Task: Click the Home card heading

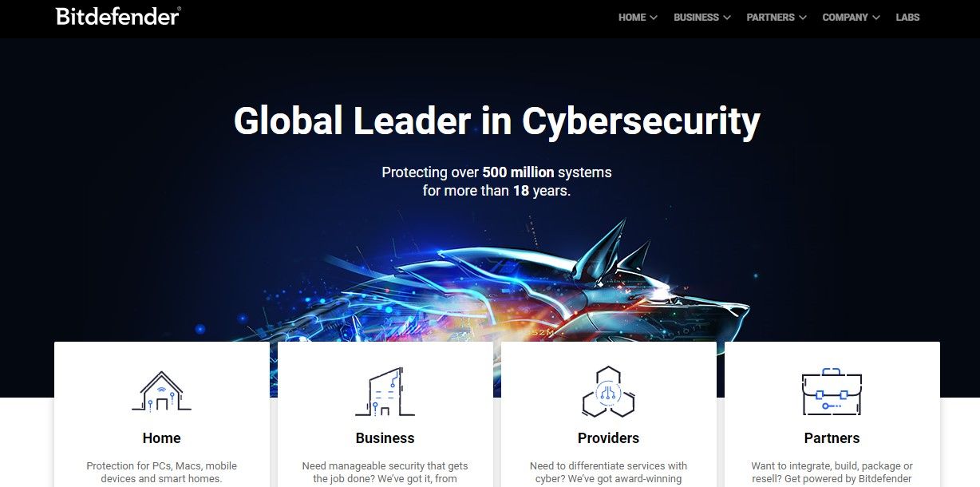Action: pos(161,438)
